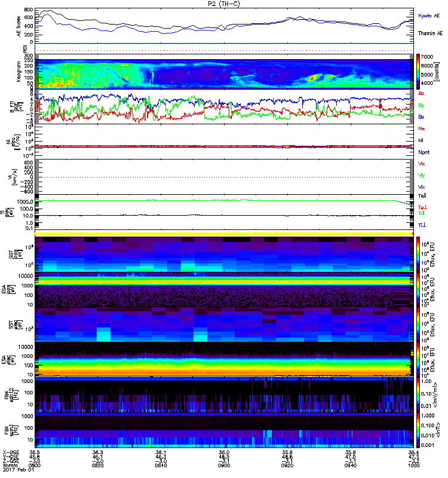
Task: Click the keogram counts color bar
Action: [x=418, y=71]
